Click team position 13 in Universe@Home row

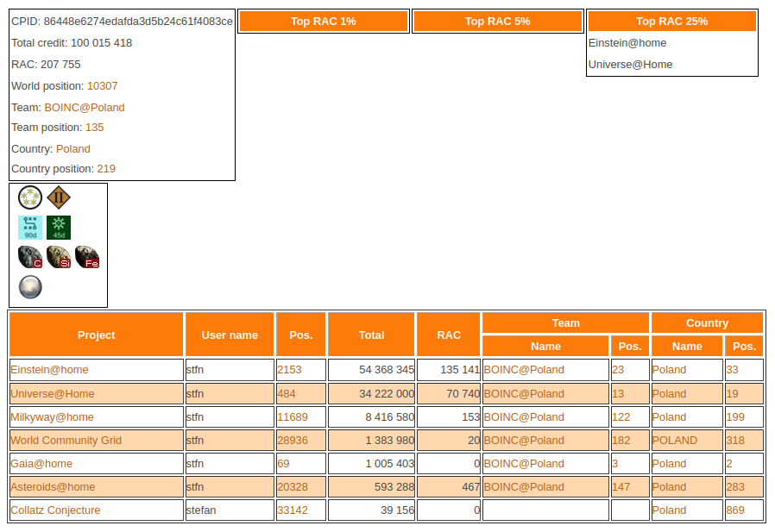click(x=618, y=394)
